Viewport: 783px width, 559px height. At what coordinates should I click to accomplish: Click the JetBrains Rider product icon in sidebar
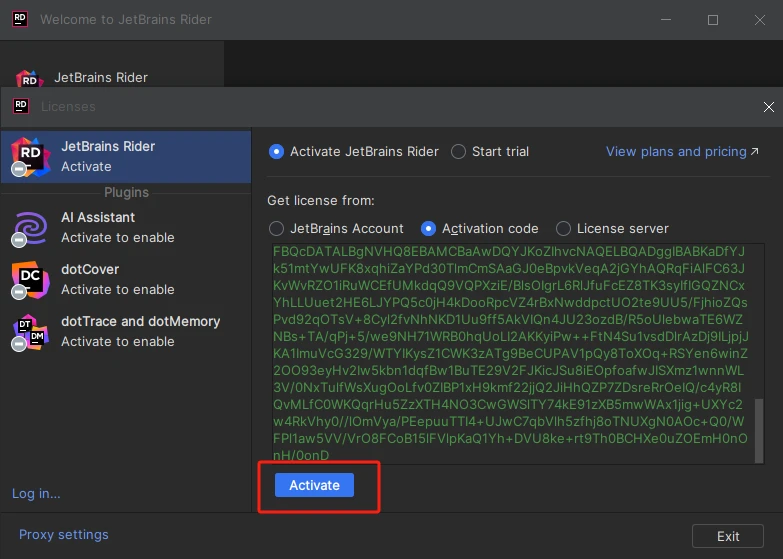(x=29, y=156)
